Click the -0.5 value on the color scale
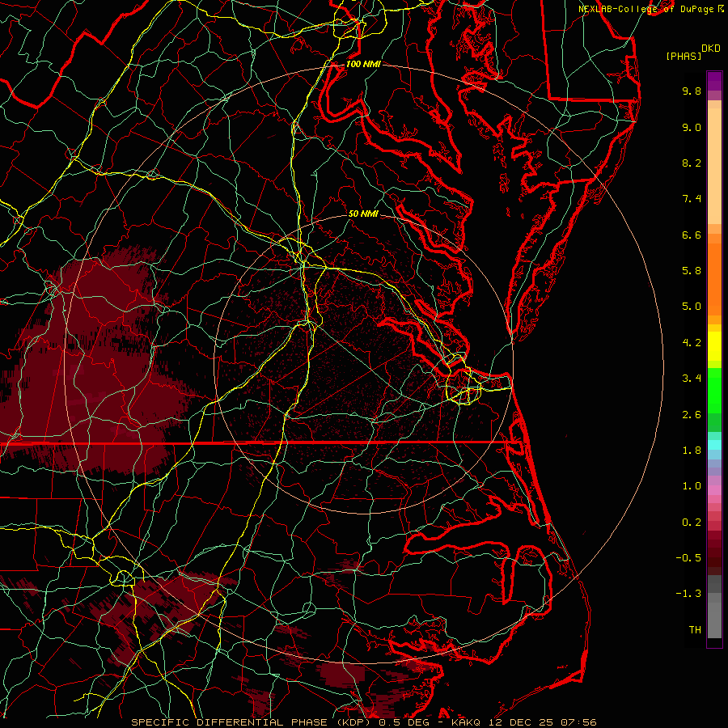Viewport: 728px width, 728px height. pyautogui.click(x=688, y=558)
